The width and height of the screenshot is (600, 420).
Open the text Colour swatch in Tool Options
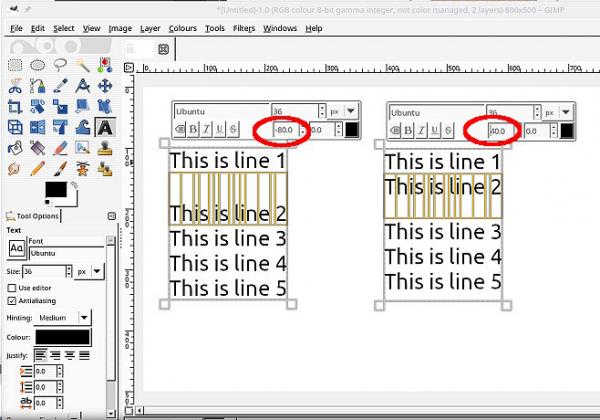pyautogui.click(x=63, y=337)
